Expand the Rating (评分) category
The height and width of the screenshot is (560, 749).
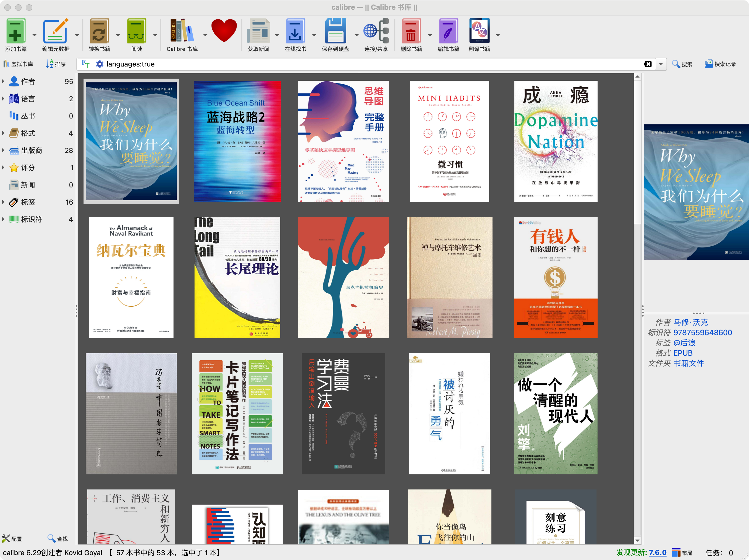3,167
